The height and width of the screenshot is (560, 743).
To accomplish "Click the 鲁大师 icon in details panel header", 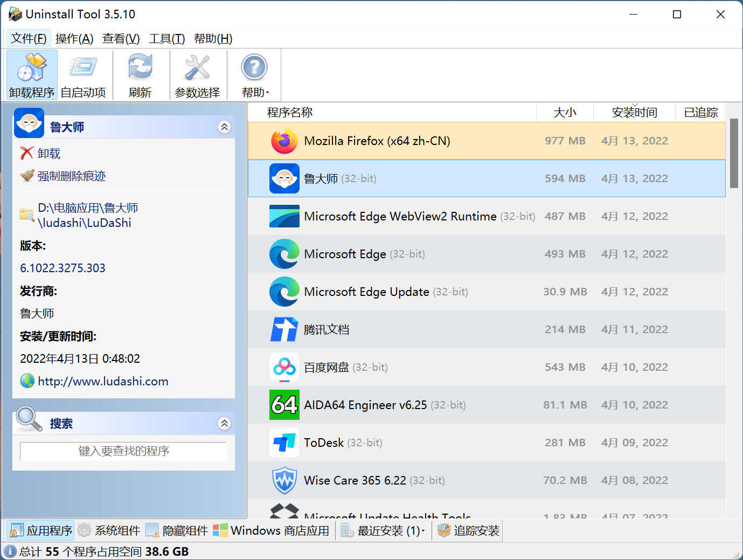I will (x=29, y=123).
